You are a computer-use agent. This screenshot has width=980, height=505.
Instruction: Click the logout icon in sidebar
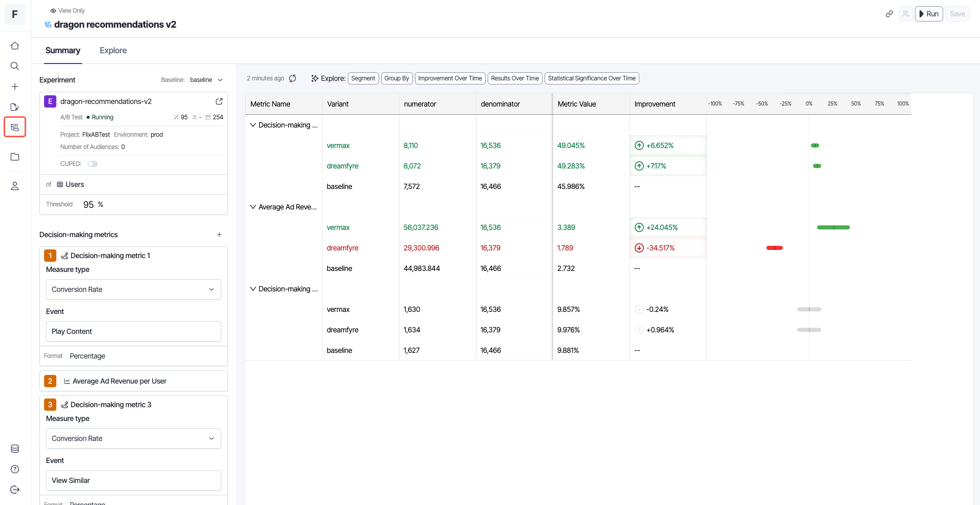pyautogui.click(x=15, y=490)
